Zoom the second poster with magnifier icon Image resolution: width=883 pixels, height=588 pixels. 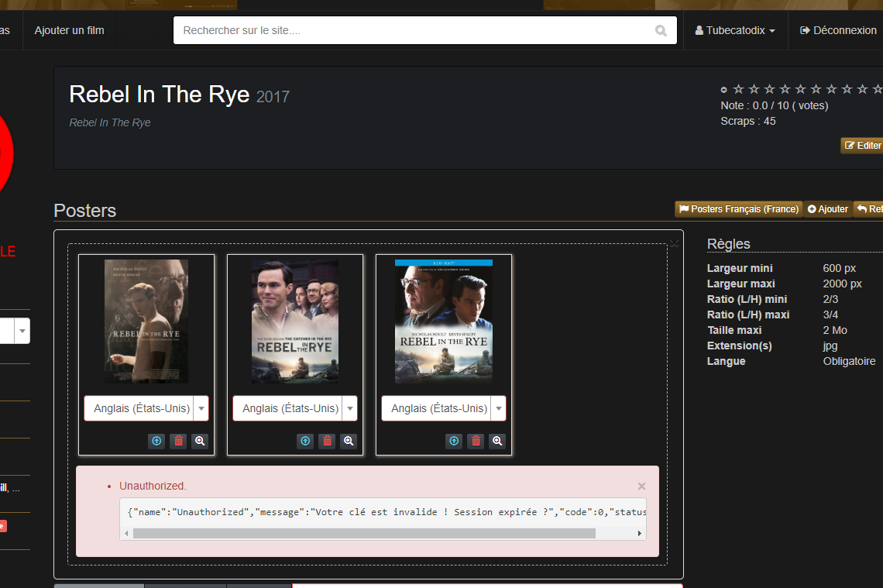349,441
